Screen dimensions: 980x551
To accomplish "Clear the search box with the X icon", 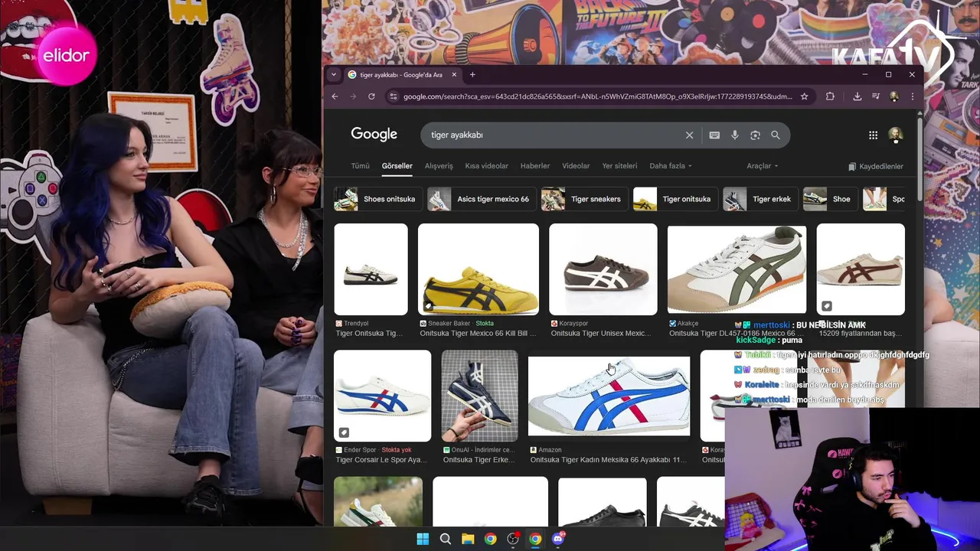I will click(x=689, y=135).
